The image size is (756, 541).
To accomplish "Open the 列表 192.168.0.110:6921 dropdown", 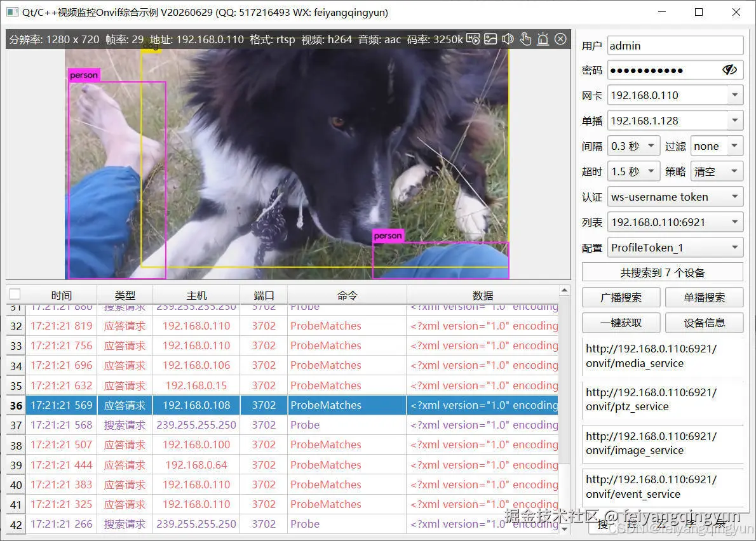I will [x=675, y=222].
